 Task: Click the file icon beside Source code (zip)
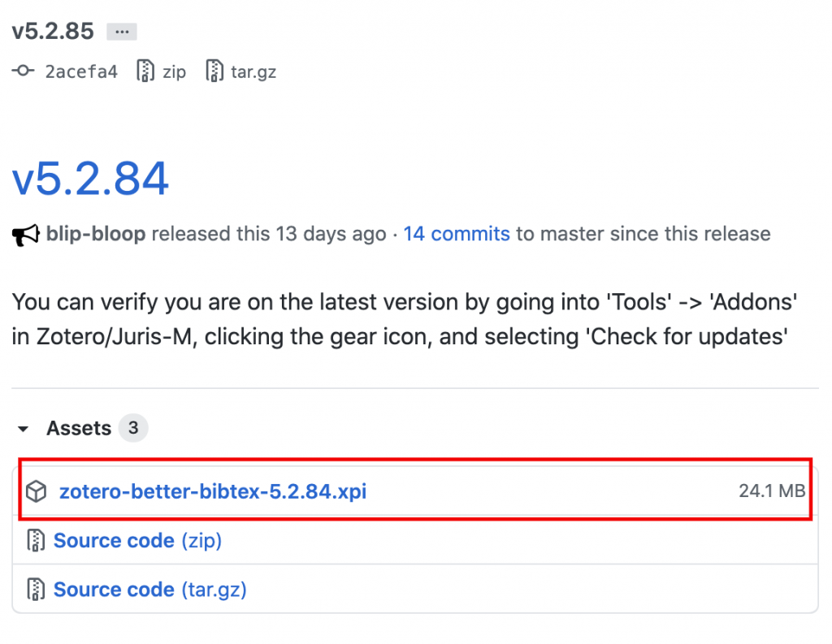[36, 541]
